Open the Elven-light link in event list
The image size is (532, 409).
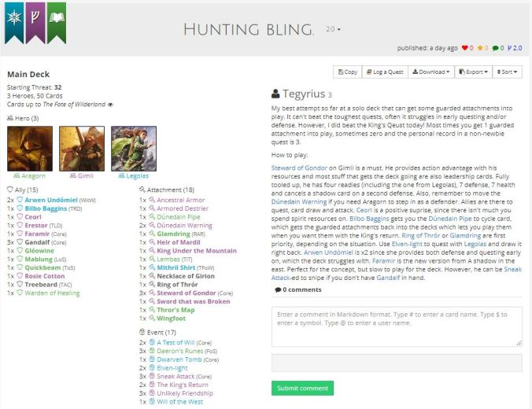click(x=172, y=368)
